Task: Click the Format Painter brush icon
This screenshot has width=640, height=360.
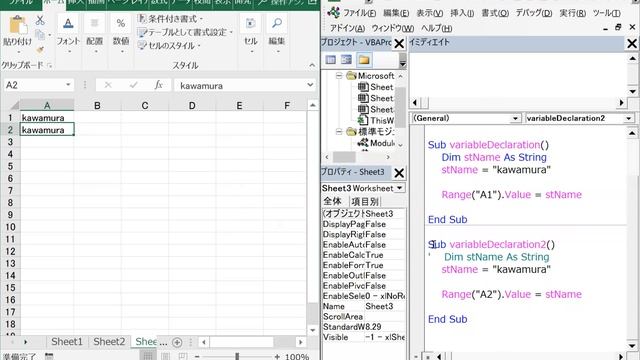Action: coord(40,50)
